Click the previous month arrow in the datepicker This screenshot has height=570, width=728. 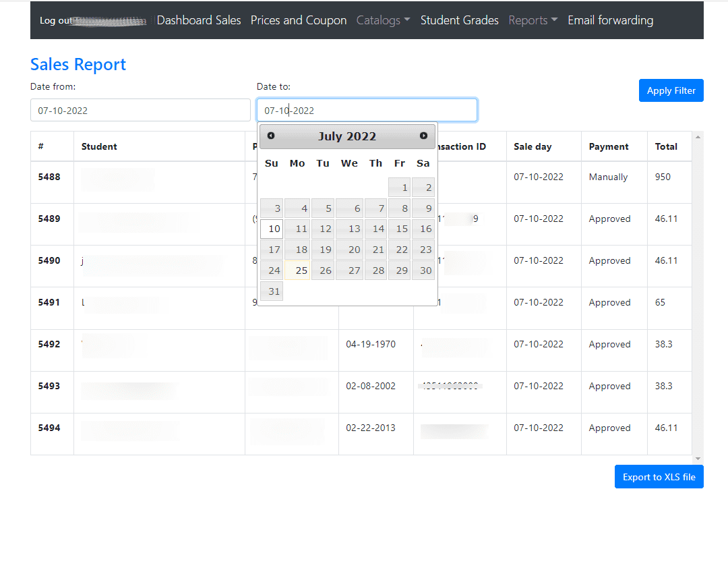tap(270, 136)
